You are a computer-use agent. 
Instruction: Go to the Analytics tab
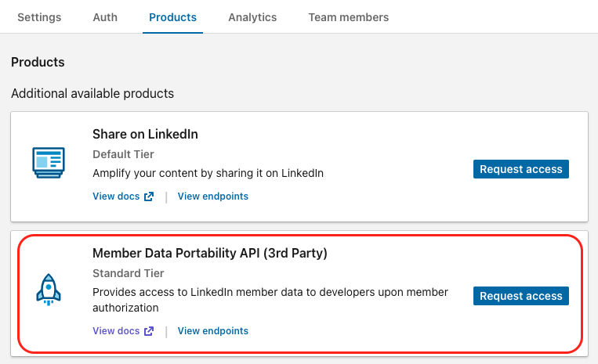pyautogui.click(x=252, y=17)
